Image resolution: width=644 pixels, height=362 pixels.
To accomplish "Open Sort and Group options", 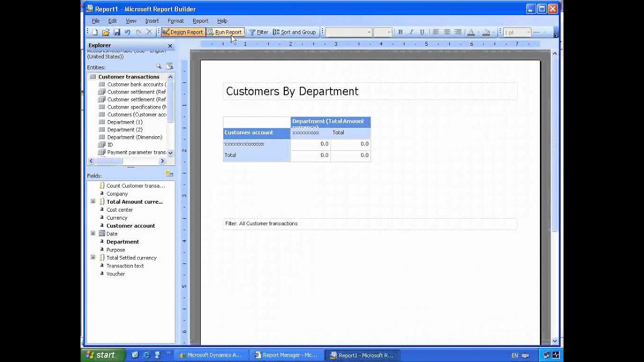I will click(x=294, y=32).
